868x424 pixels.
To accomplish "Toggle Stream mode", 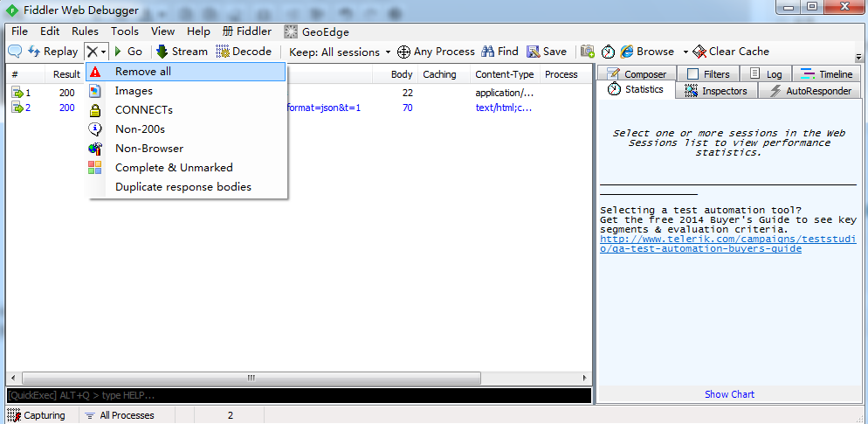I will tap(183, 52).
